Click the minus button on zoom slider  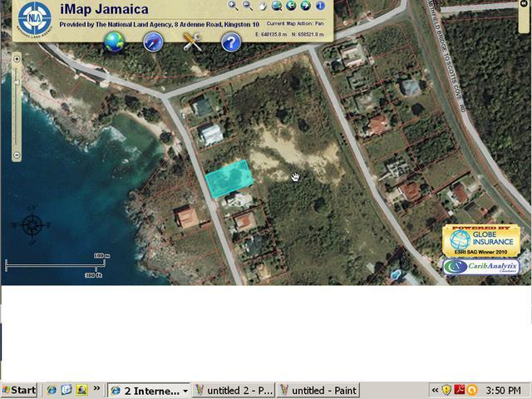pos(17,155)
